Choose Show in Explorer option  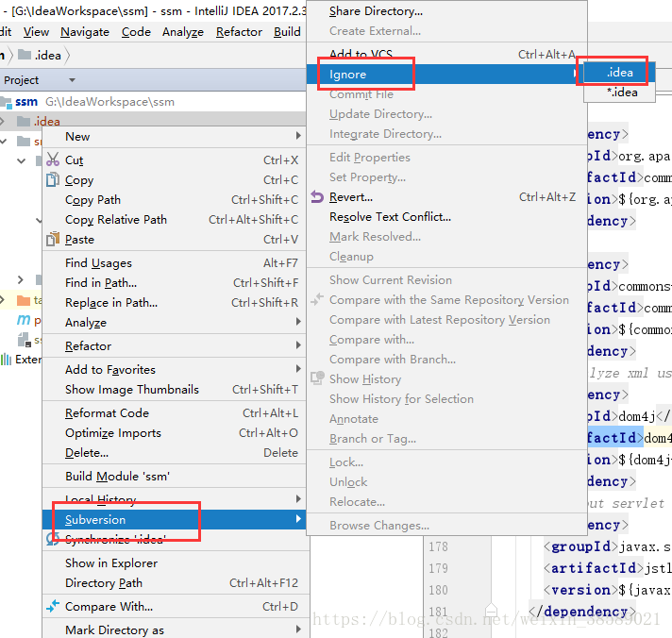tap(174, 563)
